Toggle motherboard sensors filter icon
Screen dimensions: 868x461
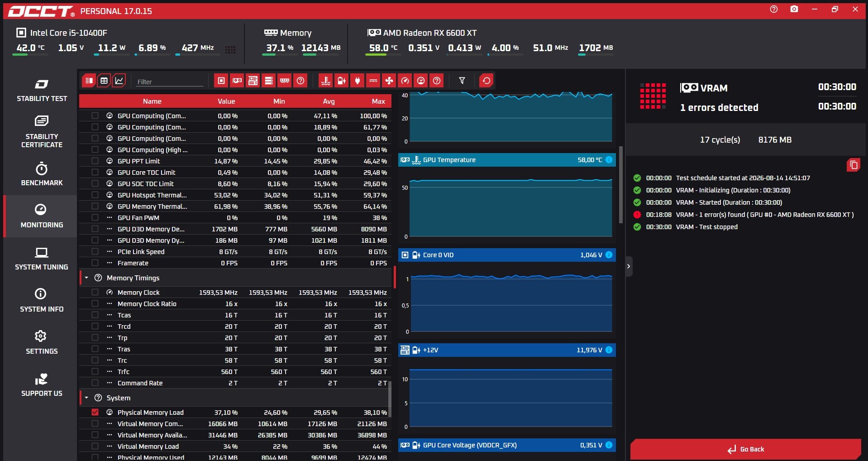pyautogui.click(x=253, y=81)
